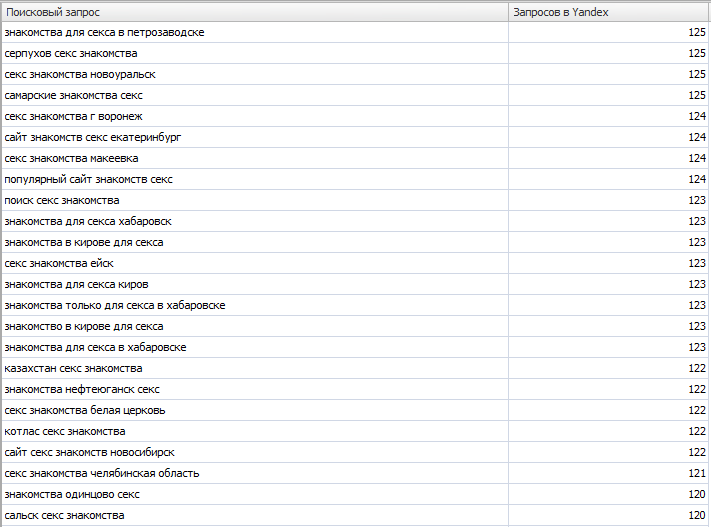
Task: Select row секс знакомства челябинская область
Action: pyautogui.click(x=355, y=473)
